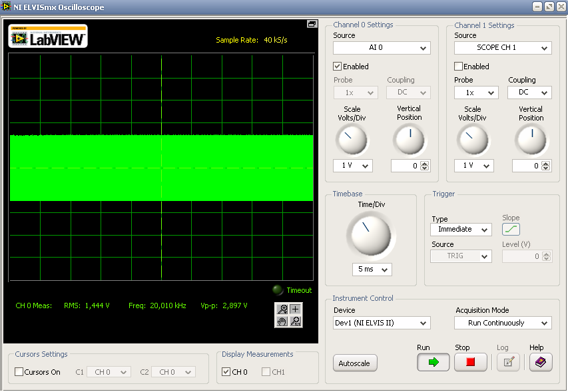Viewport: 568px width, 392px height.
Task: Uncheck CH 0 display measurements
Action: (226, 372)
